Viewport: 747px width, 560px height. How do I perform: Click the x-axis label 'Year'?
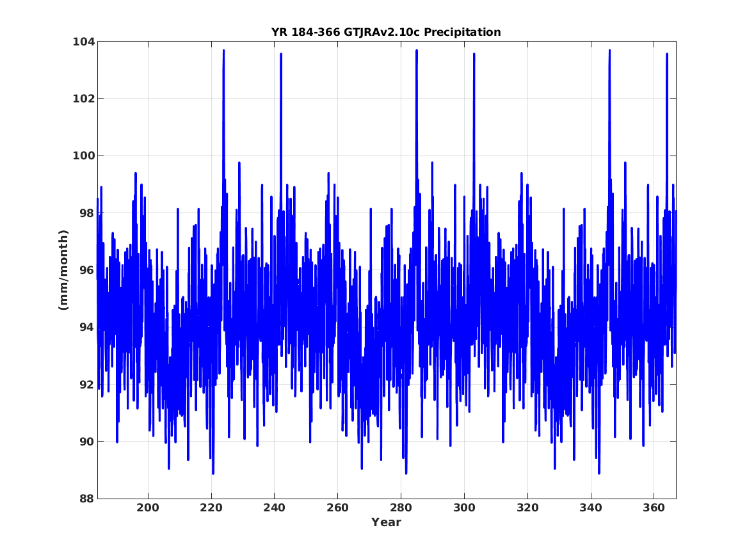point(387,522)
